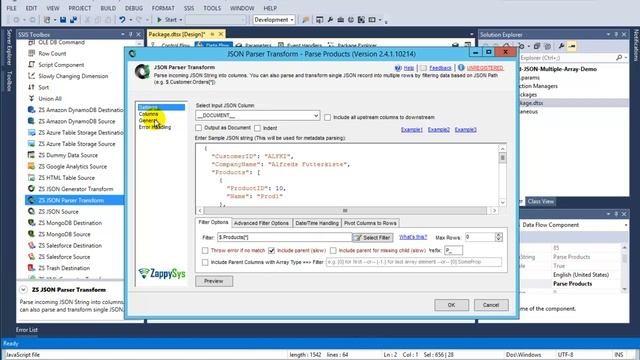Click the sample JSON horizontal scrollbar
This screenshot has height=360, width=640.
point(345,211)
